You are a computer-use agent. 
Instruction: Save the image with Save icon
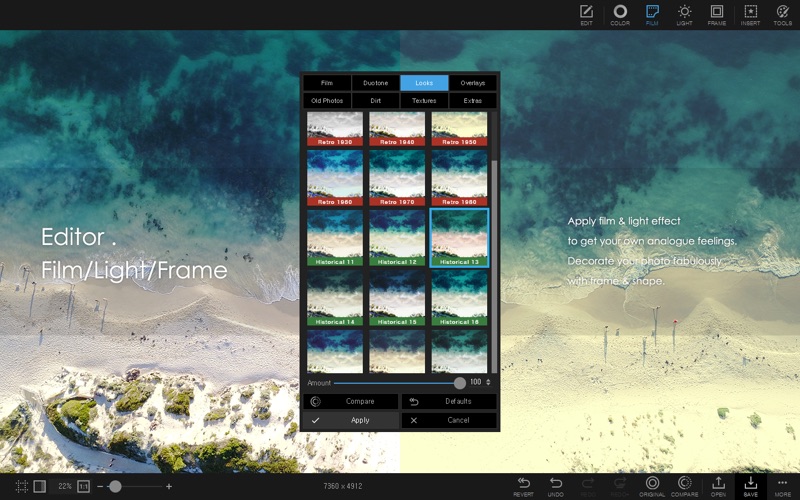[750, 485]
